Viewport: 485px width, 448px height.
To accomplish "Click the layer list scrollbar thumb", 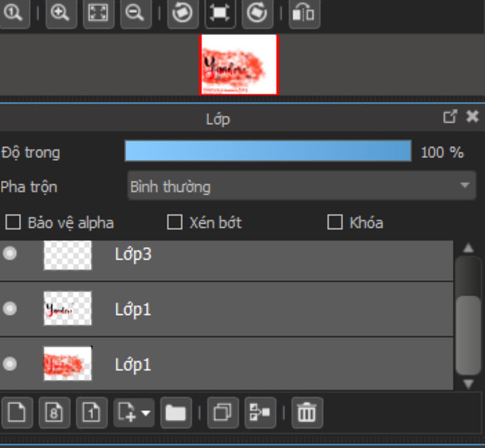I will (x=468, y=336).
